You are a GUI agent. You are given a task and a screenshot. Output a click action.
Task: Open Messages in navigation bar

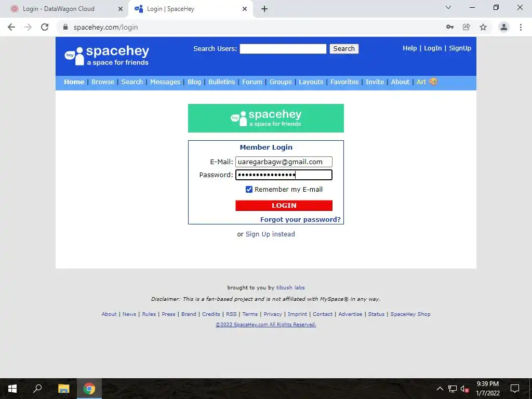[x=165, y=82]
